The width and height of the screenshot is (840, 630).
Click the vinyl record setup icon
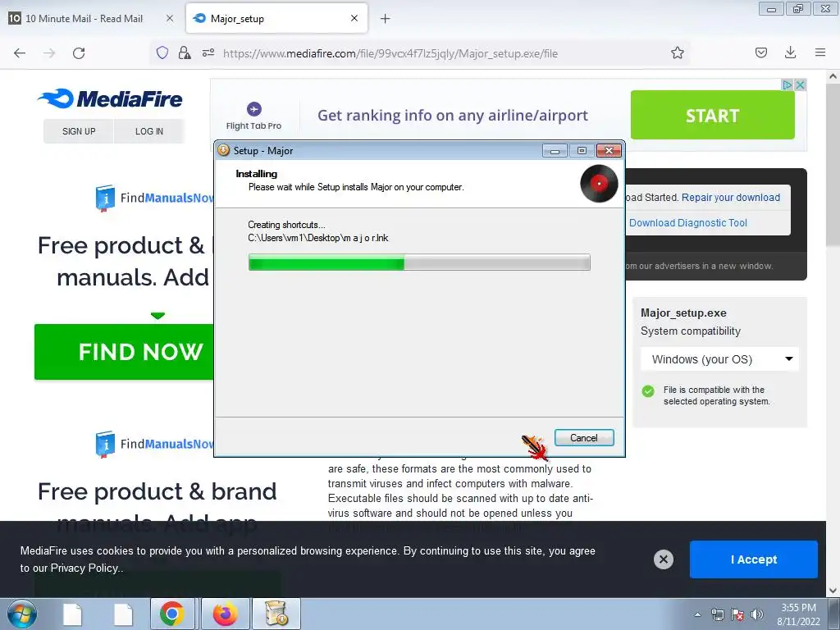(x=599, y=184)
